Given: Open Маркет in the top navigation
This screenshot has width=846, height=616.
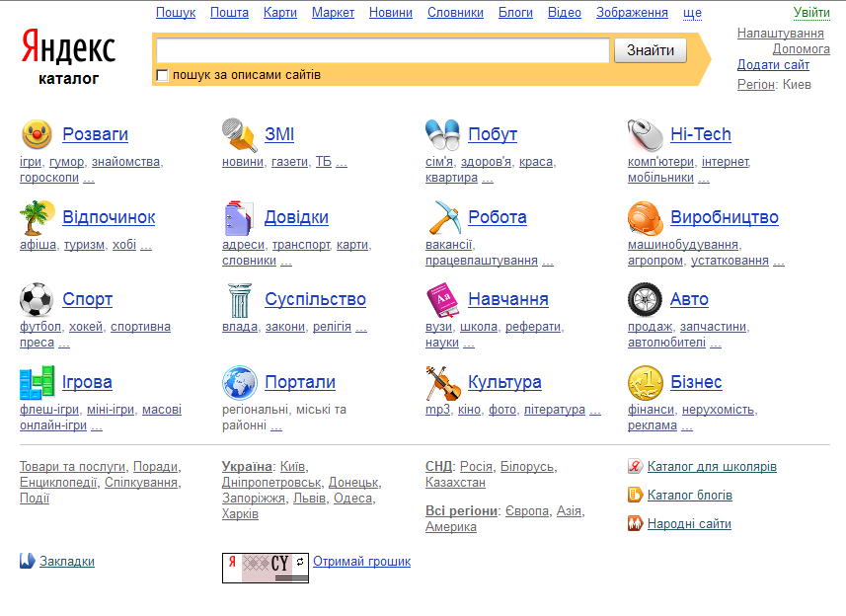Looking at the screenshot, I should click(333, 13).
